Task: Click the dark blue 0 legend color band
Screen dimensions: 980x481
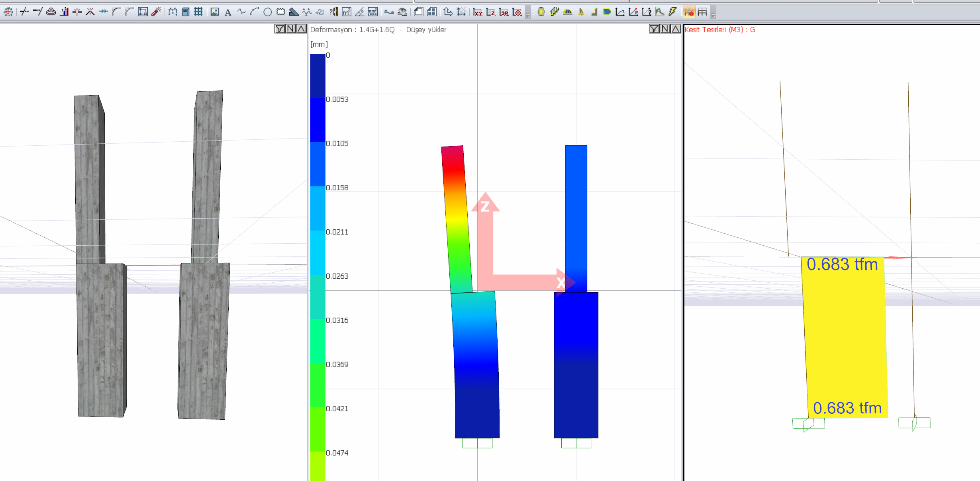Action: [318, 76]
